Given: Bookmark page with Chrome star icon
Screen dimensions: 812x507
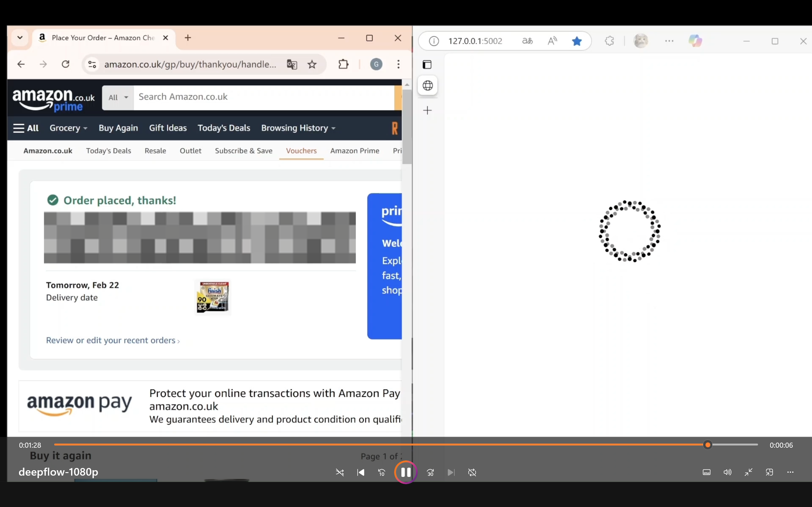Looking at the screenshot, I should (312, 64).
